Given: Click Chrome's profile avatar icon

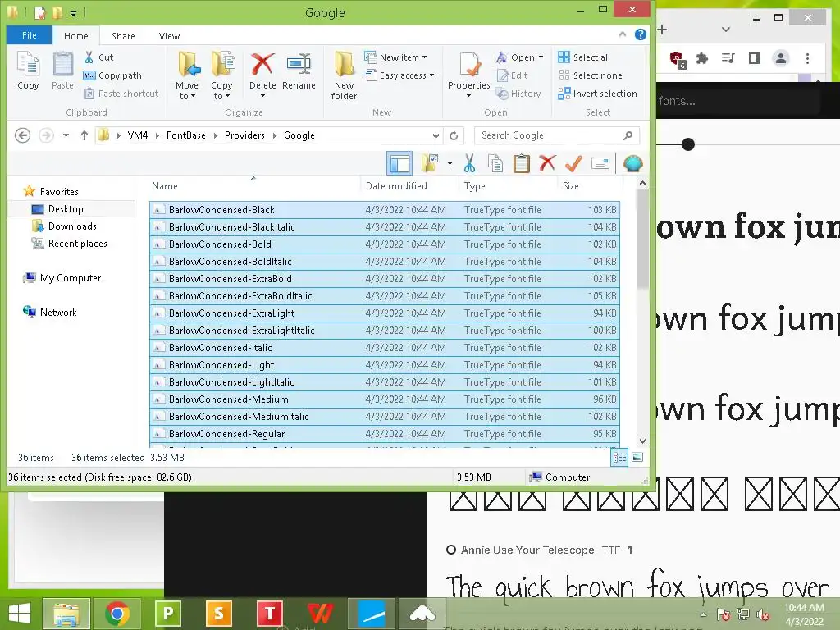Looking at the screenshot, I should [x=781, y=58].
